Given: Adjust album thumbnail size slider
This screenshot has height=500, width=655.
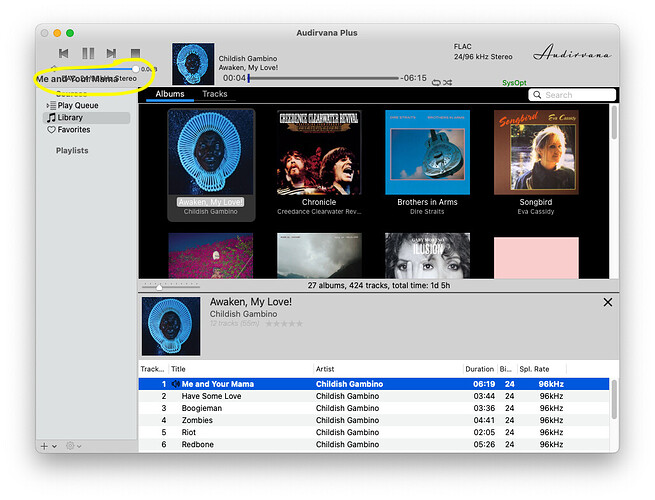Looking at the screenshot, I should 159,287.
